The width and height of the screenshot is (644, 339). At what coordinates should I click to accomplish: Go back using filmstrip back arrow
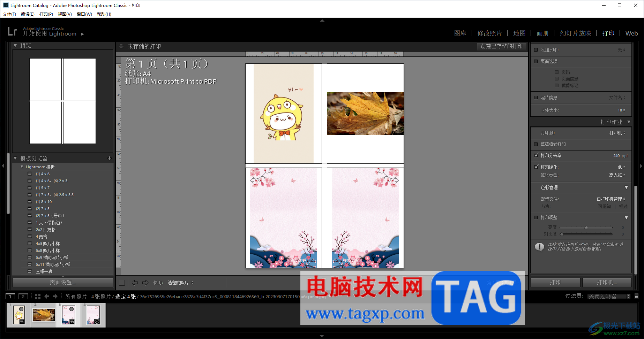[47, 296]
